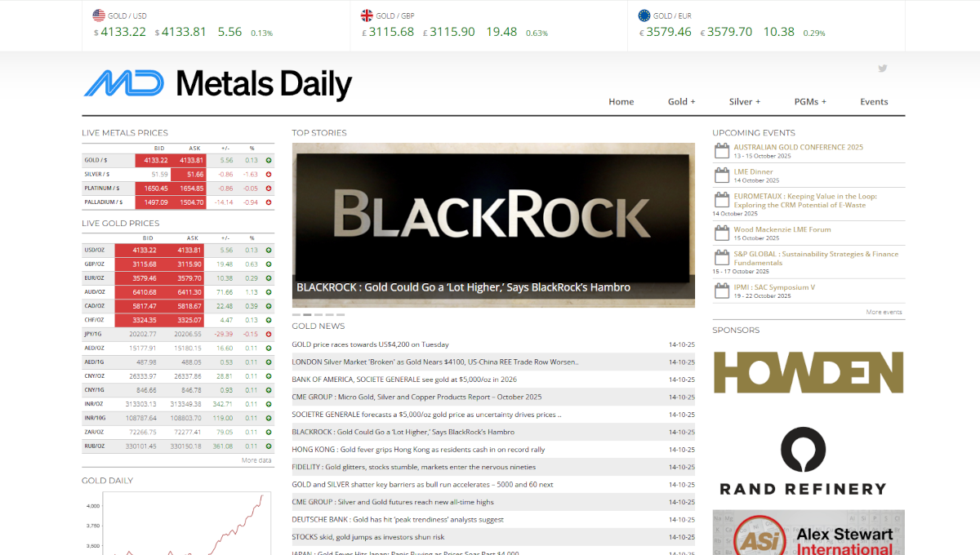Expand the Gold + navigation menu
The height and width of the screenshot is (555, 980).
pos(681,102)
